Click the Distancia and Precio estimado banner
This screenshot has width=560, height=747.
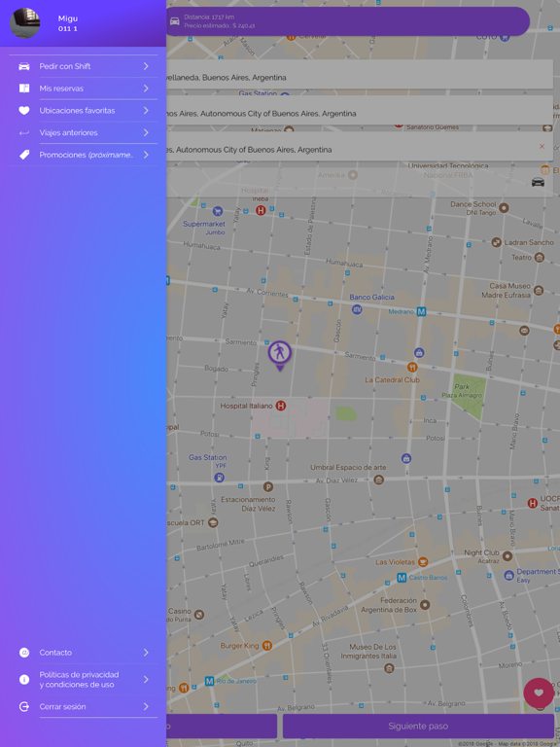tap(348, 21)
